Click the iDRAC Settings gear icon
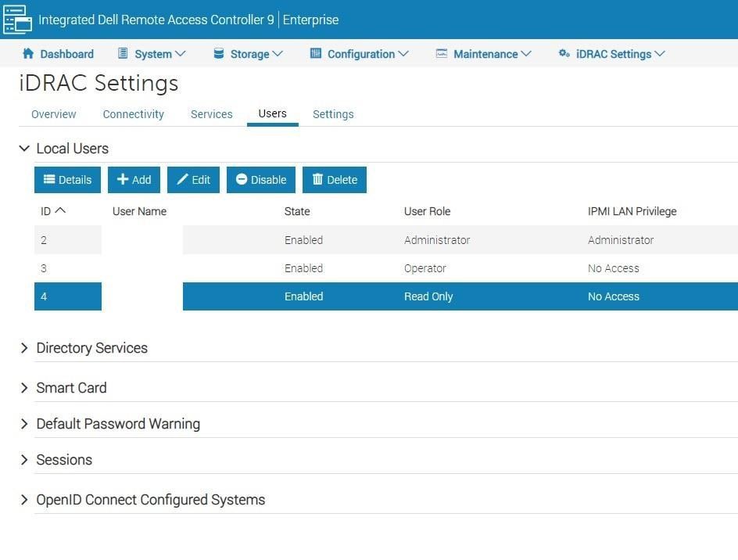 (x=564, y=53)
